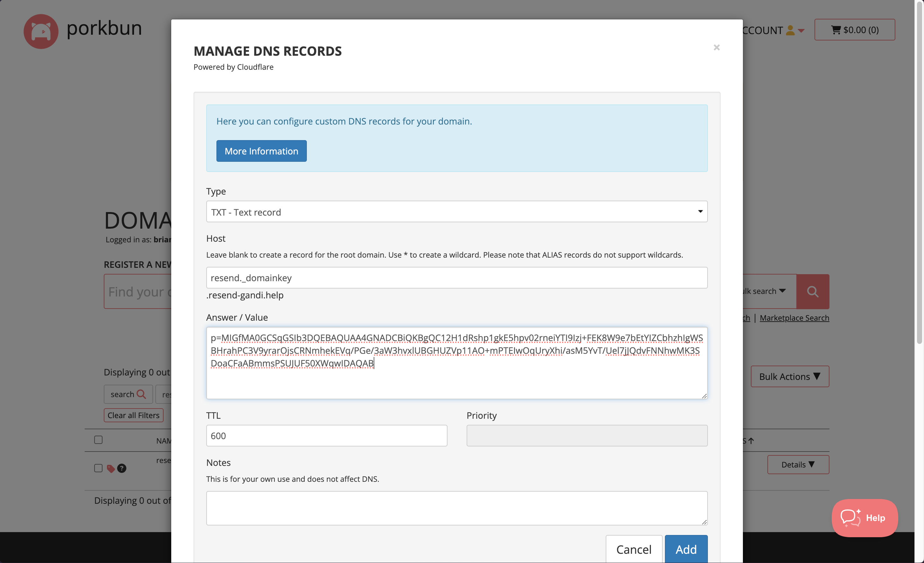Close the Manage DNS Records dialog
The height and width of the screenshot is (563, 924).
coord(716,47)
